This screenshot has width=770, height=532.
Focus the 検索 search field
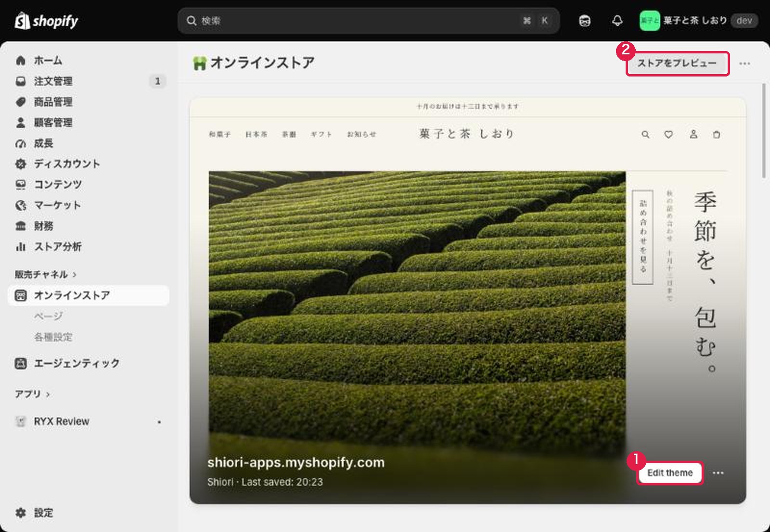tap(368, 21)
